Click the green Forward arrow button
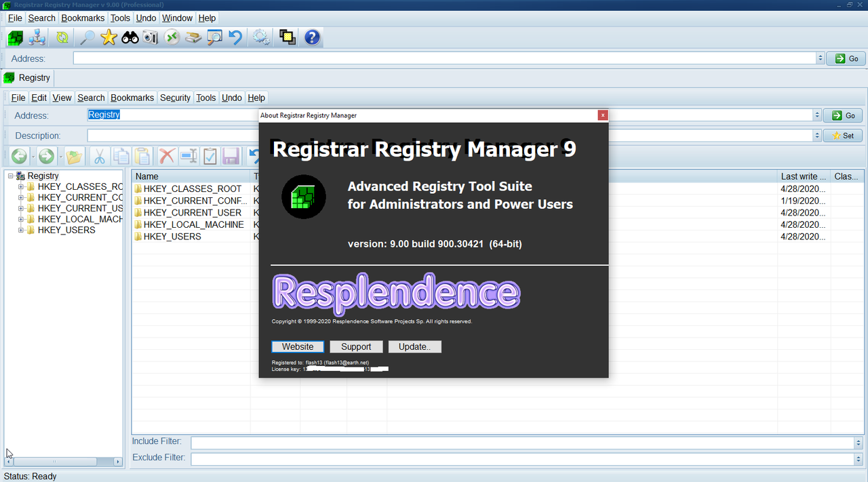The height and width of the screenshot is (482, 868). (x=46, y=157)
